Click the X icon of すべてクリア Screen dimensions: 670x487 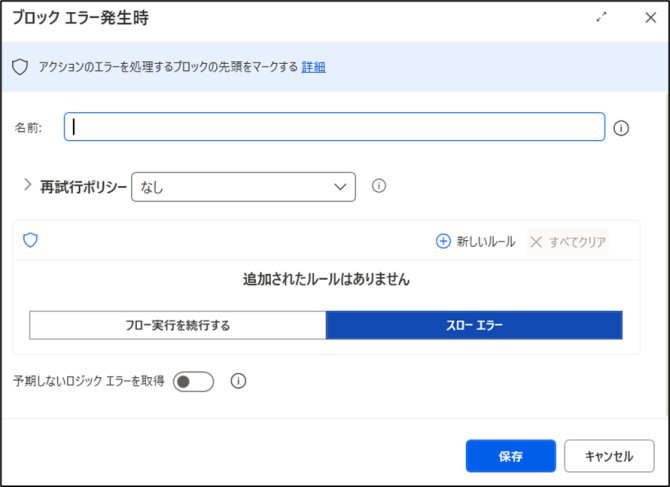[x=536, y=242]
